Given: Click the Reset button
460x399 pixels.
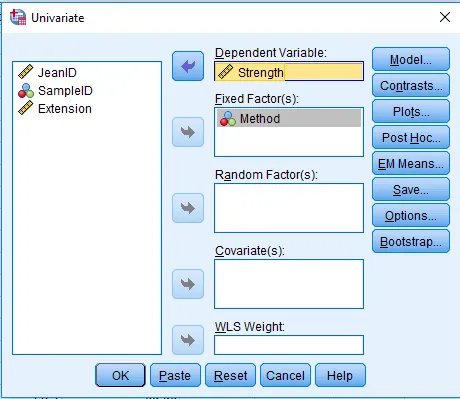Looking at the screenshot, I should click(x=230, y=375).
